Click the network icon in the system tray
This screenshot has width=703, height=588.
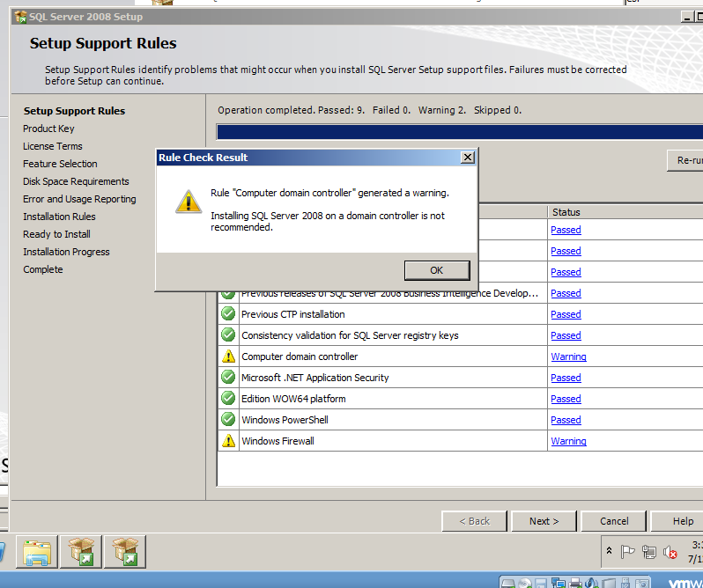click(648, 552)
